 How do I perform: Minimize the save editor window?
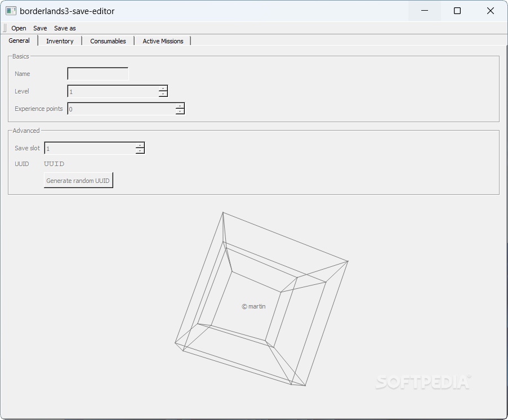click(425, 11)
